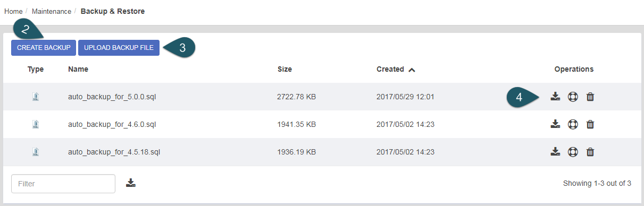Restore the auto_backup_for_4.6.0.sql backup
This screenshot has width=644, height=206.
[573, 124]
